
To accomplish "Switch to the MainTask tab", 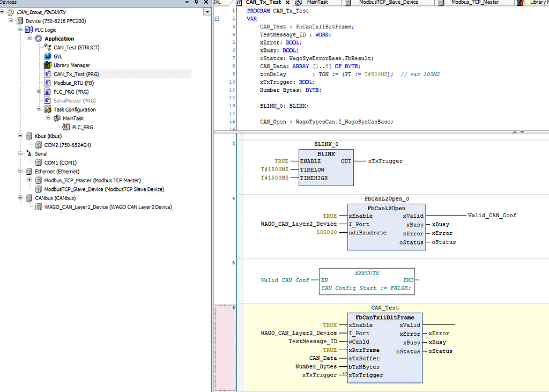I will (316, 3).
